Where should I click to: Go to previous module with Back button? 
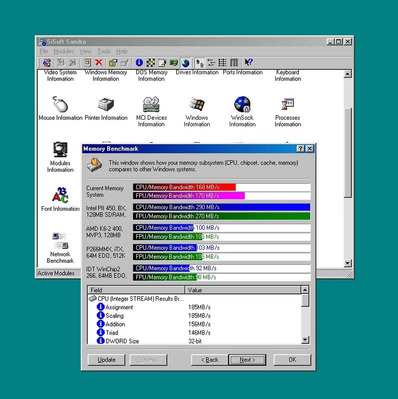click(210, 360)
